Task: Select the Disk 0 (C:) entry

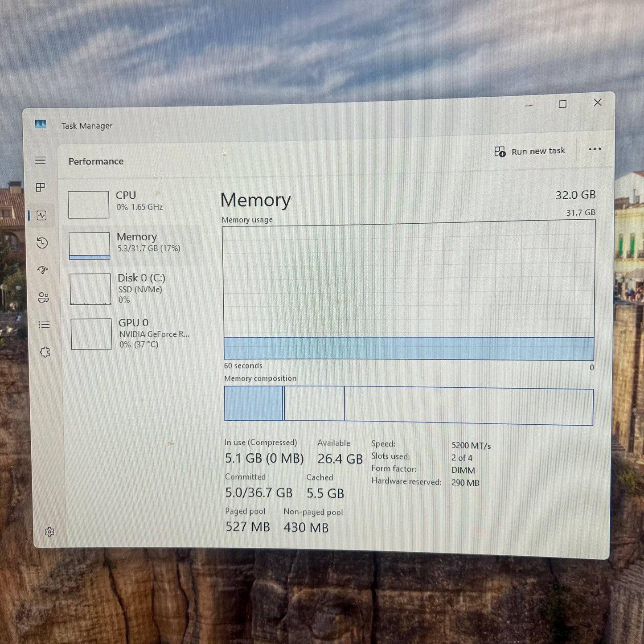Action: 133,289
